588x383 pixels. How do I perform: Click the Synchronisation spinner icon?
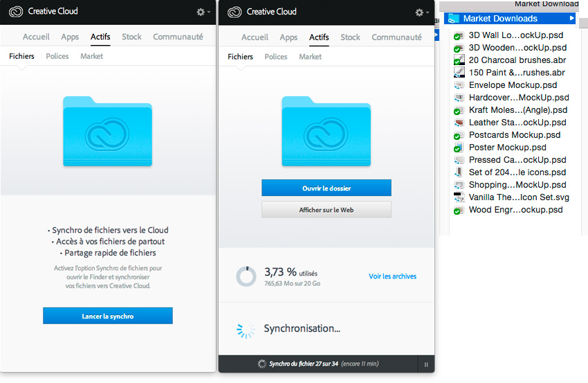[x=246, y=329]
